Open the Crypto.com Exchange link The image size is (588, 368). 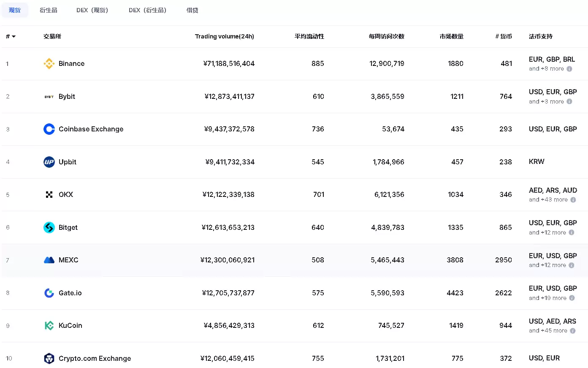tap(95, 358)
